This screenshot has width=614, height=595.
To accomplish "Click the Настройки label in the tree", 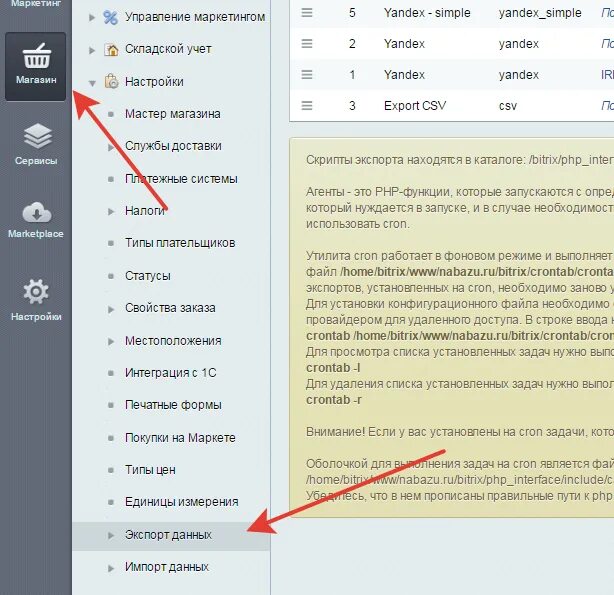I will click(154, 81).
